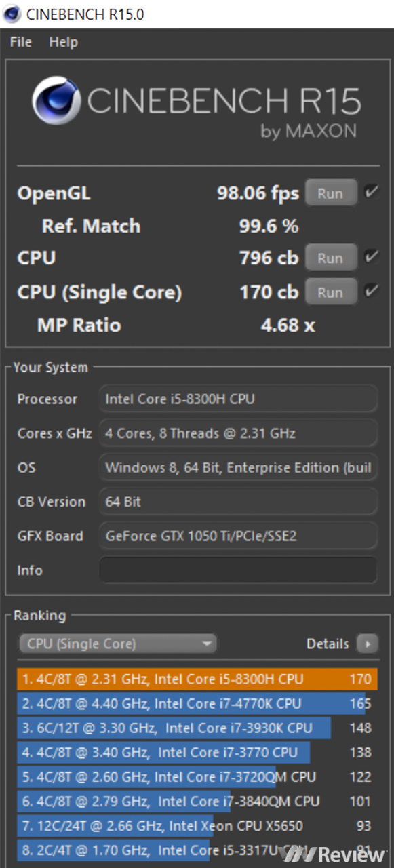Viewport: 394px width, 868px height.
Task: Select the orange i5-8300H ranking bar
Action: [197, 679]
